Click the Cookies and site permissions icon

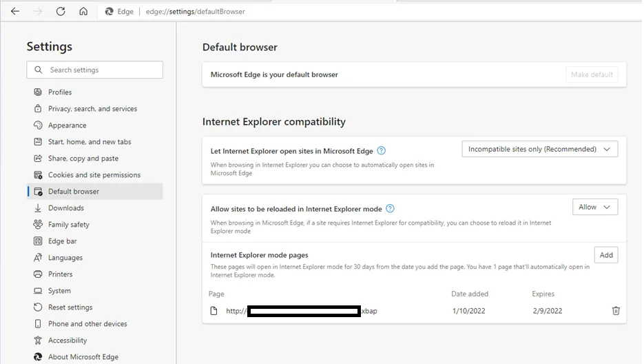pos(38,175)
